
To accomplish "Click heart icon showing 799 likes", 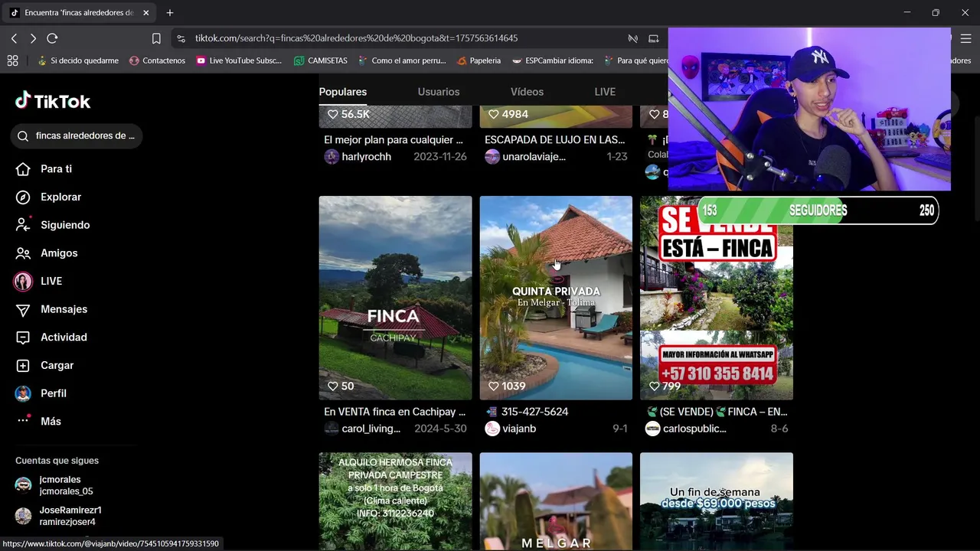I will [x=655, y=386].
